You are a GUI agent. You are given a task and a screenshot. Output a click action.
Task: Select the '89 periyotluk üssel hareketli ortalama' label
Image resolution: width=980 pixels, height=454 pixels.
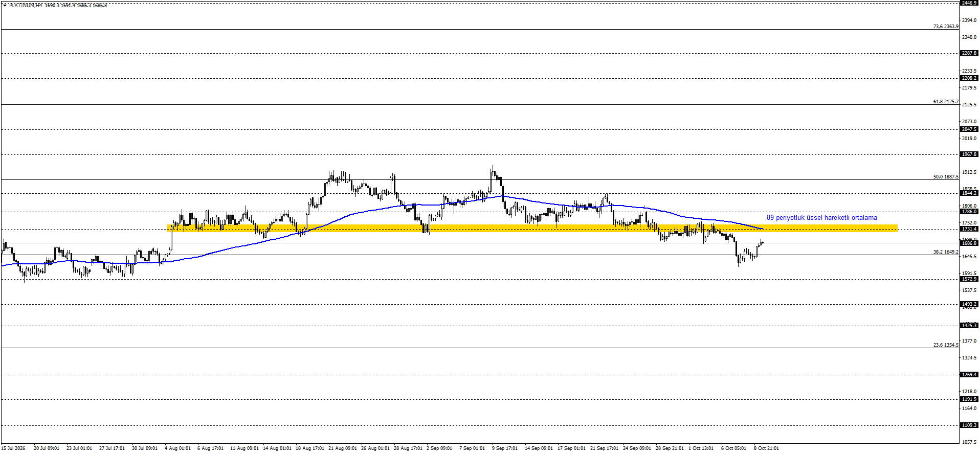(821, 218)
